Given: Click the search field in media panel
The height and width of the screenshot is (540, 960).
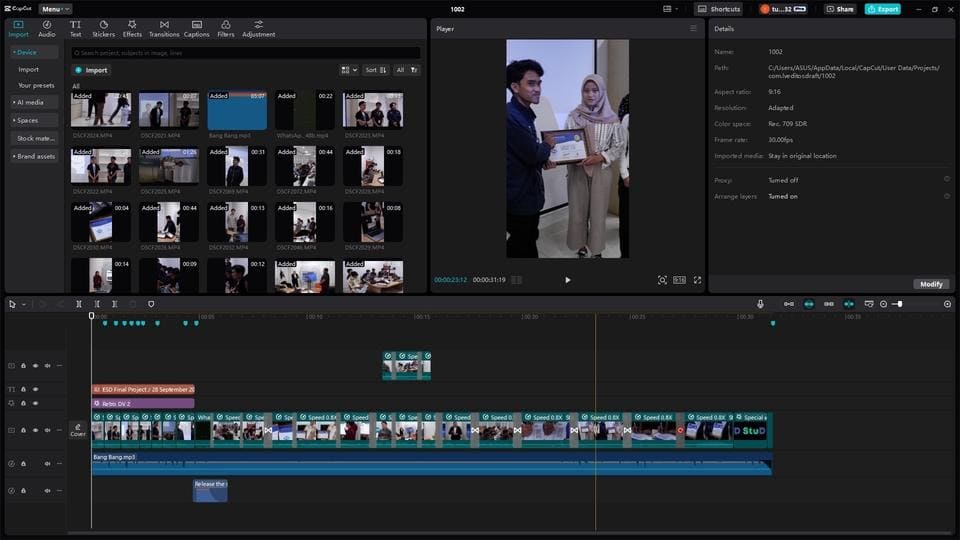Looking at the screenshot, I should click(246, 53).
